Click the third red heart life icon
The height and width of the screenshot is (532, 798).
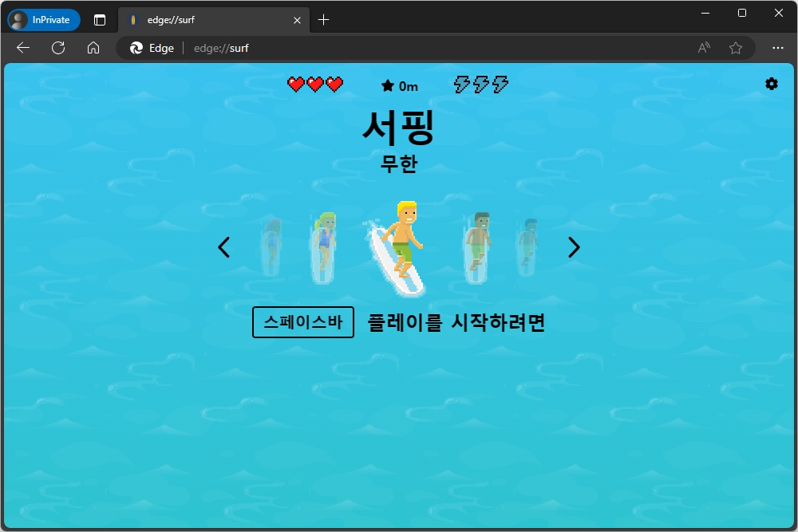pos(334,84)
